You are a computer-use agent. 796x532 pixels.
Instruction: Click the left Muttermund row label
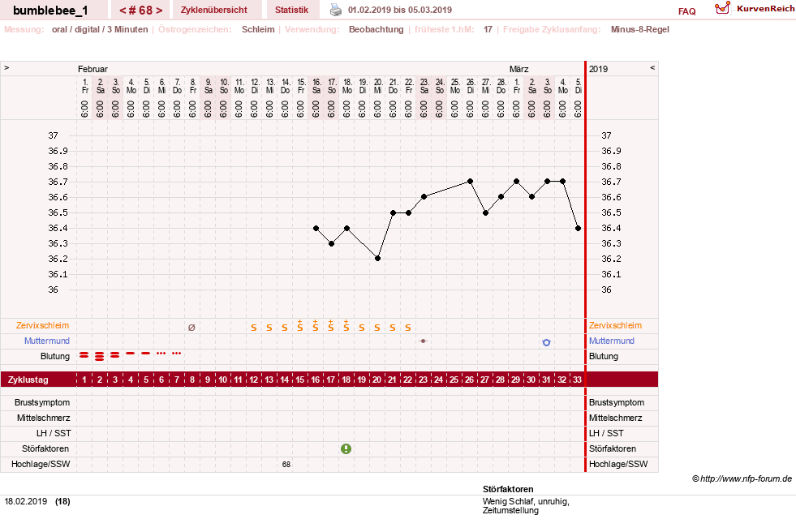point(47,341)
